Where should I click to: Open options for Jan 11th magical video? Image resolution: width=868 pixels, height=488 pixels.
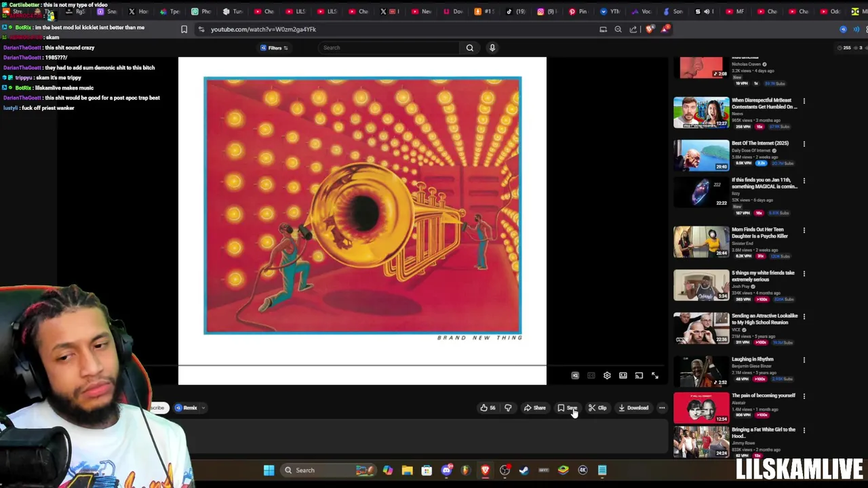[804, 180]
